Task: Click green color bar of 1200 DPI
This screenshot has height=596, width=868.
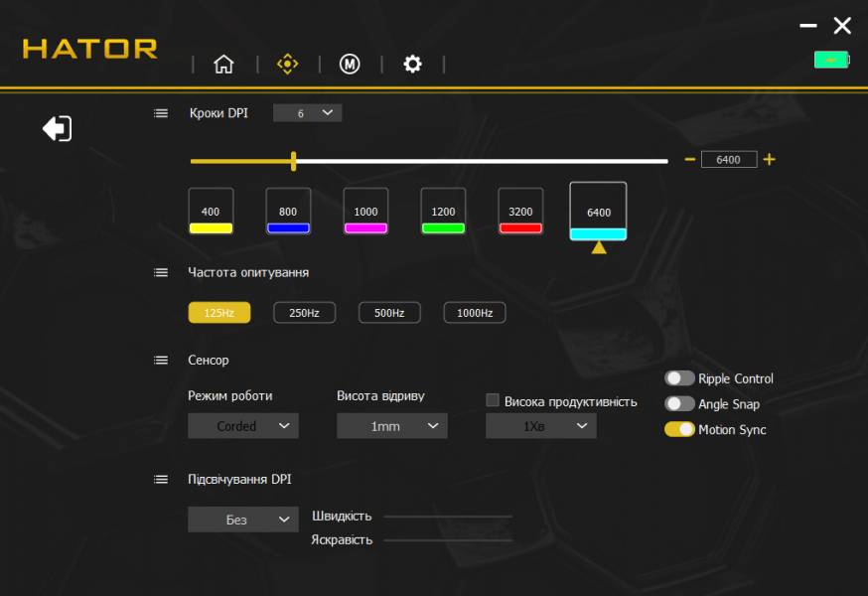Action: pyautogui.click(x=443, y=227)
